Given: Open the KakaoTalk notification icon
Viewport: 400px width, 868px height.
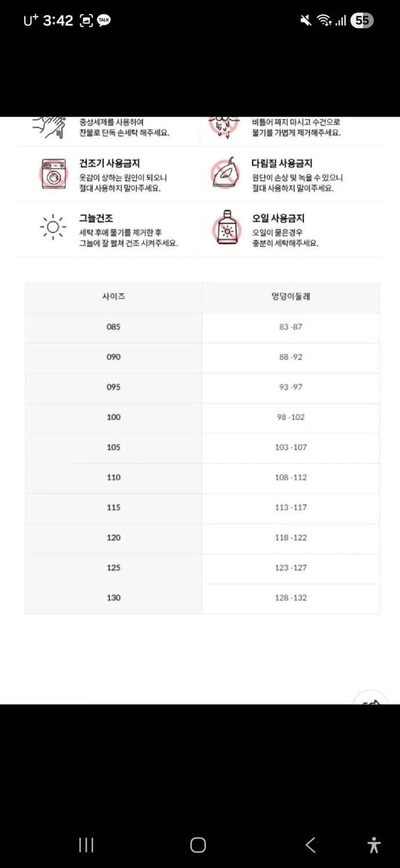Looking at the screenshot, I should (x=103, y=20).
